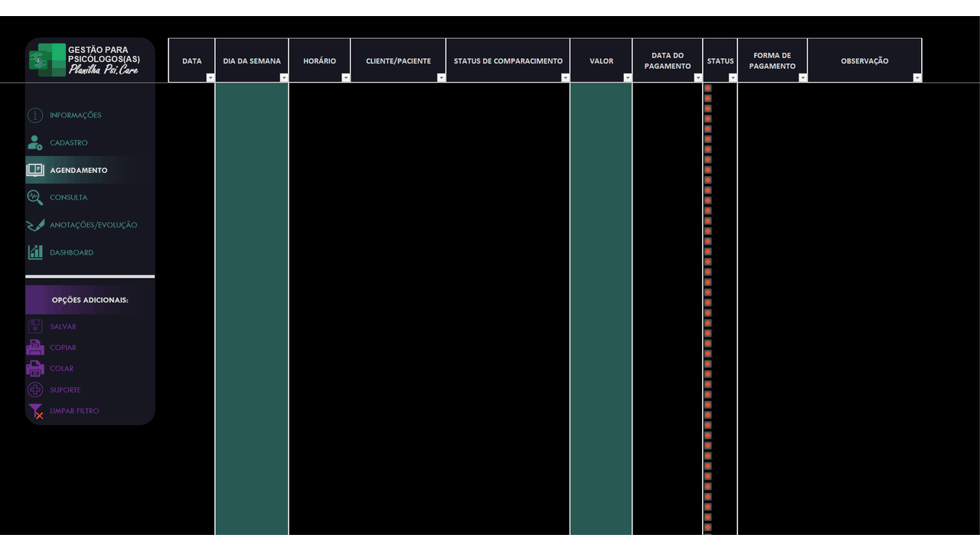The height and width of the screenshot is (551, 980).
Task: Open Cadastro via the person icon
Action: [x=35, y=142]
